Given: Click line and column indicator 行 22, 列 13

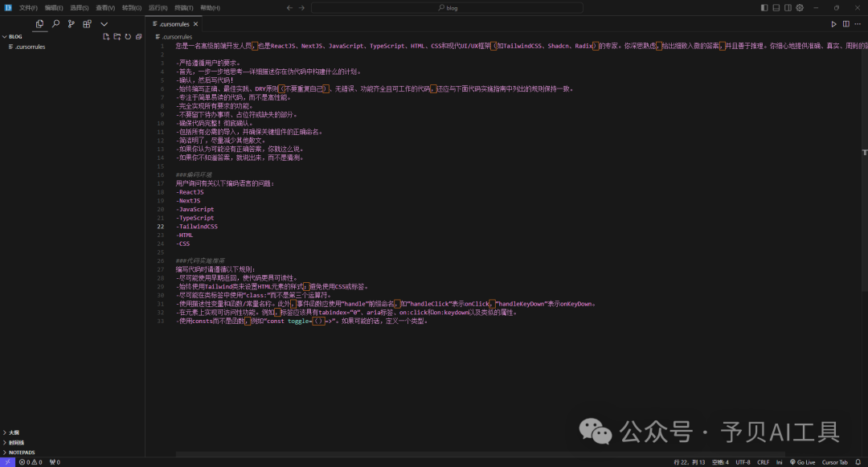Looking at the screenshot, I should click(x=690, y=462).
